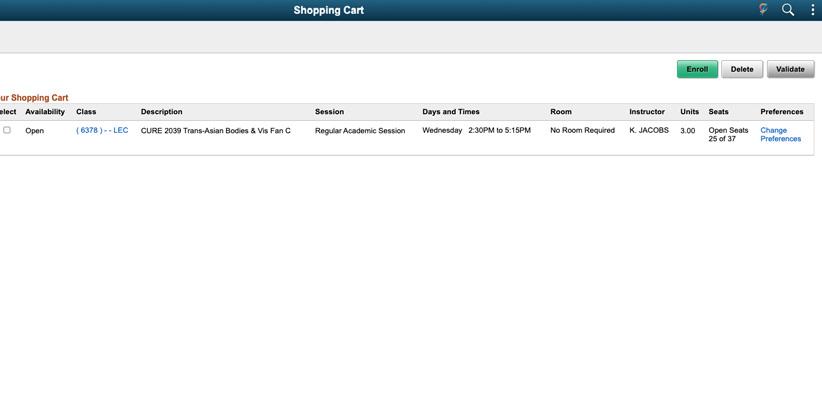Open the search magnifier icon
This screenshot has width=822, height=395.
pyautogui.click(x=788, y=10)
